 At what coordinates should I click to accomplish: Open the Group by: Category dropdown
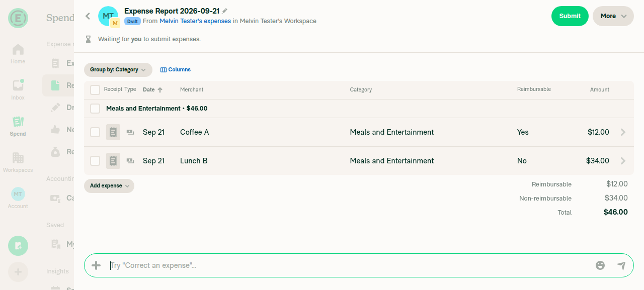pos(118,70)
